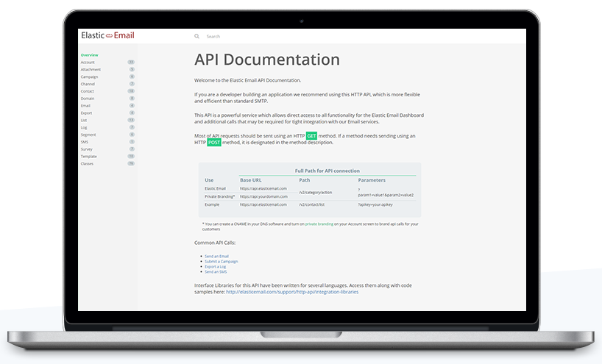The width and height of the screenshot is (602, 364).
Task: Open the Email category in sidebar
Action: click(85, 106)
